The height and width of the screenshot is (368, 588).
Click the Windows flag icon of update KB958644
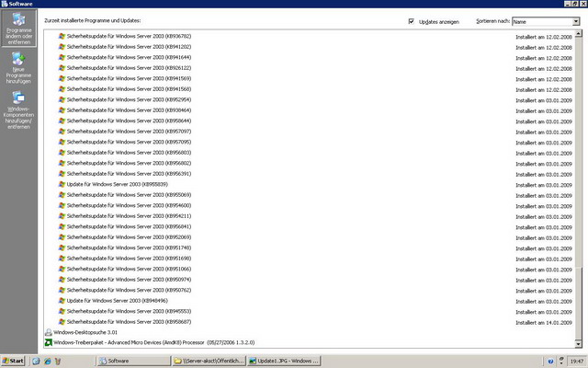click(x=62, y=121)
